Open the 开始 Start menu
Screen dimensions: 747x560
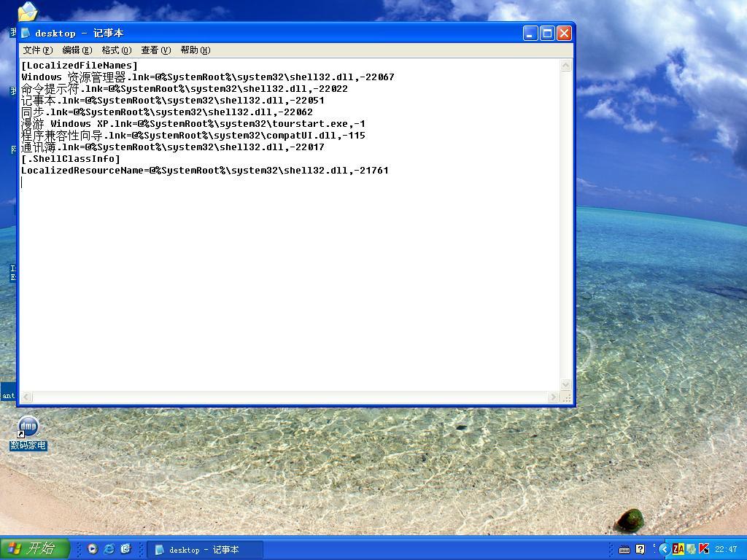35,548
